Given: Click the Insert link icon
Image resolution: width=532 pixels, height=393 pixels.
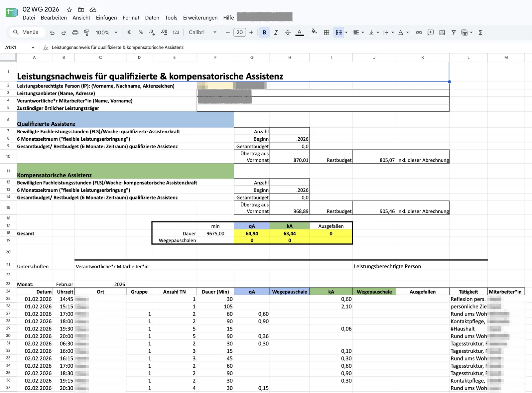Looking at the screenshot, I should [x=419, y=32].
